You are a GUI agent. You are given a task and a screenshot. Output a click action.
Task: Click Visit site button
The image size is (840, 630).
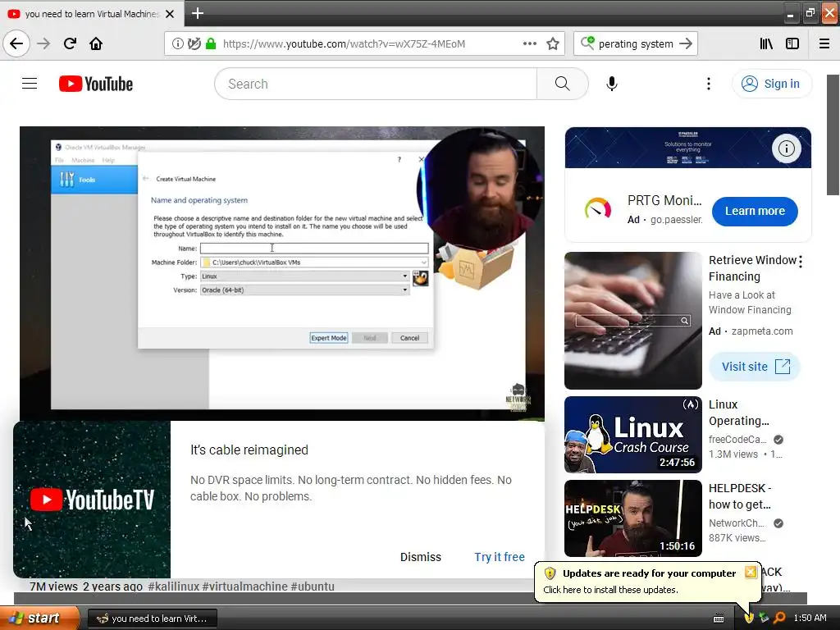tap(755, 367)
